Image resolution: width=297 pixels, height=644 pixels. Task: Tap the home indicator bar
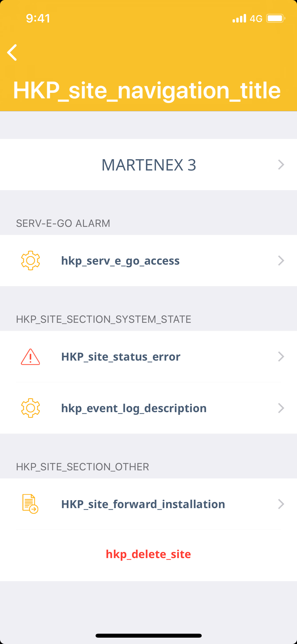pos(148,636)
